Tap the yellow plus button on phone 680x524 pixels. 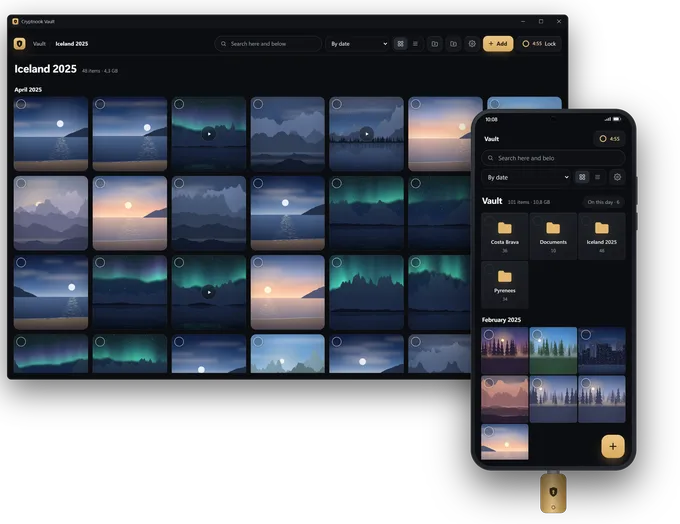(613, 446)
